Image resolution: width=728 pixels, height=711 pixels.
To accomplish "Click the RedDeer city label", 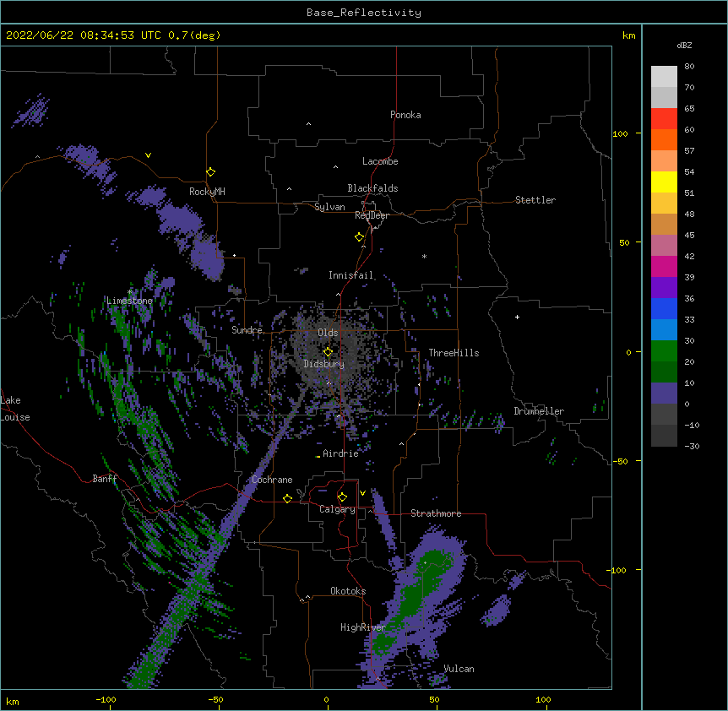I will pos(372,215).
